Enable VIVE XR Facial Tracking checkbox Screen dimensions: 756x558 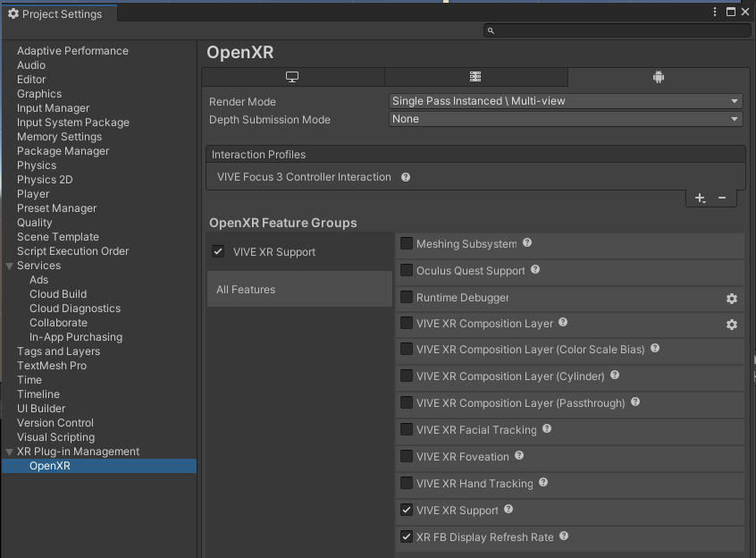[407, 429]
